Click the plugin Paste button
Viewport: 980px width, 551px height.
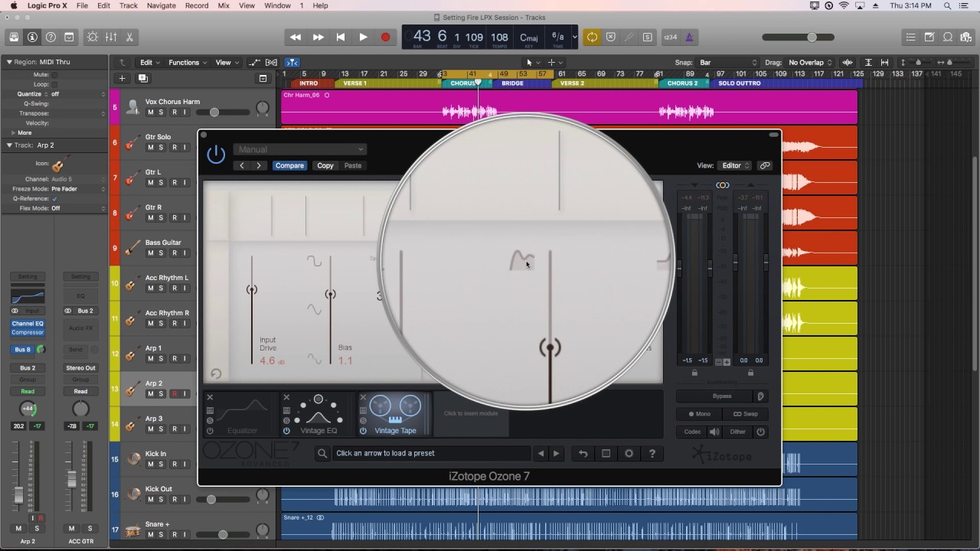pyautogui.click(x=353, y=165)
